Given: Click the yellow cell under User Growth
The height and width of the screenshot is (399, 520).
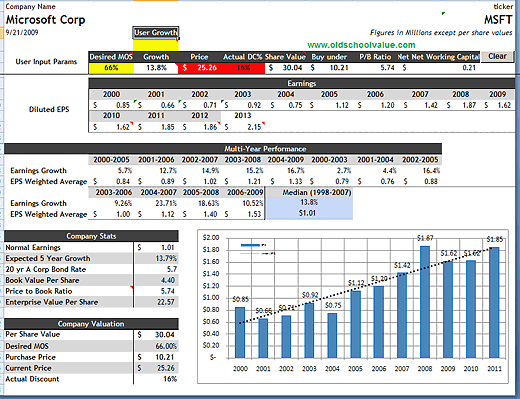Looking at the screenshot, I should (x=156, y=45).
